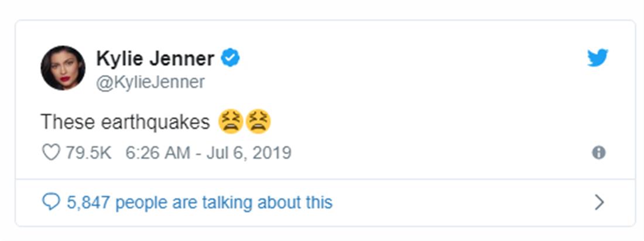Screen dimensions: 644x241
Task: Open the @KylieJenner handle link
Action: 150,83
